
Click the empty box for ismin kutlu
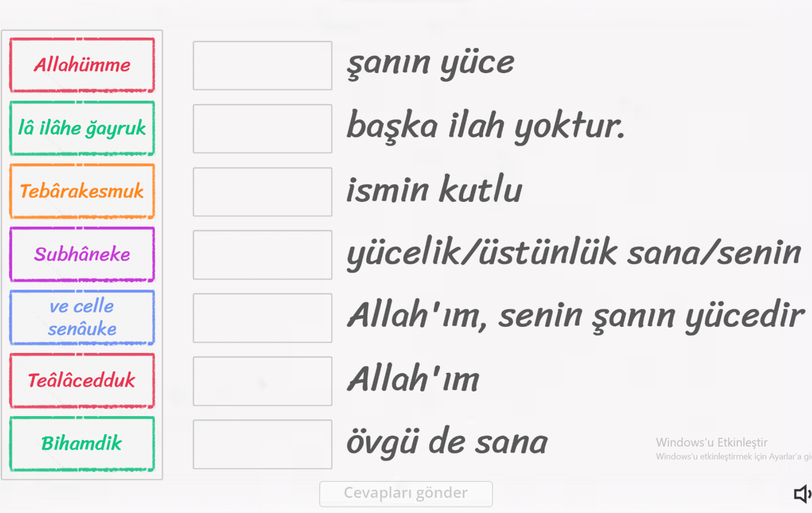coord(262,192)
